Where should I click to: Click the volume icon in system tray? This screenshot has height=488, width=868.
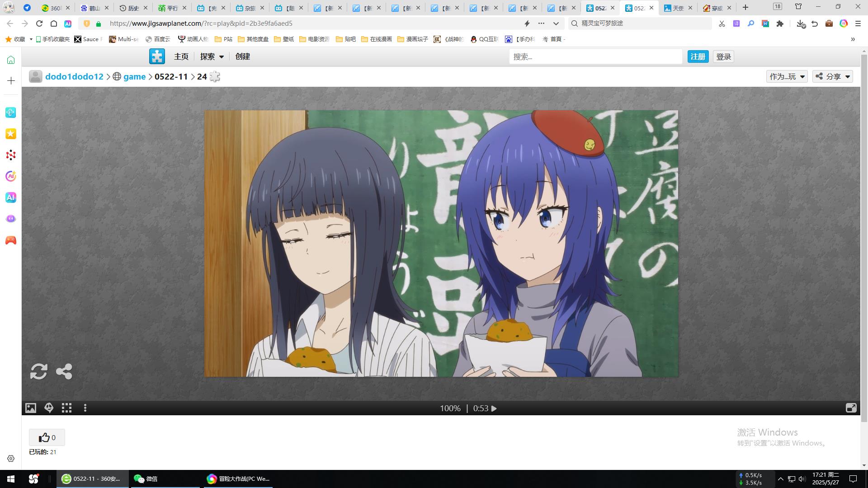coord(802,479)
